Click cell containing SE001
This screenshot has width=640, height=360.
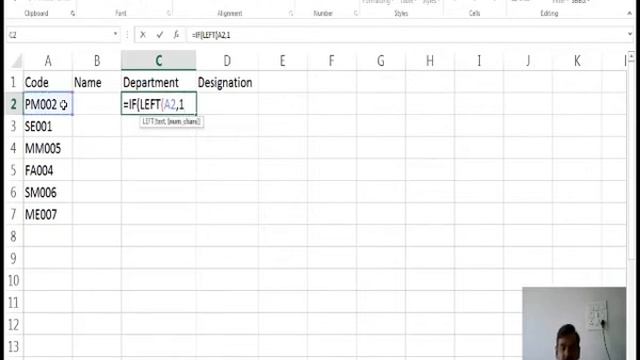coord(48,127)
